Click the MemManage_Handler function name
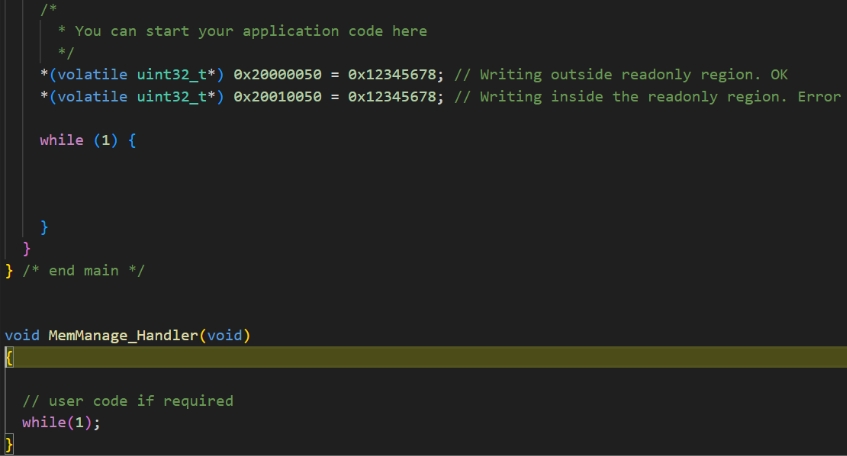This screenshot has width=847, height=456. coord(122,335)
